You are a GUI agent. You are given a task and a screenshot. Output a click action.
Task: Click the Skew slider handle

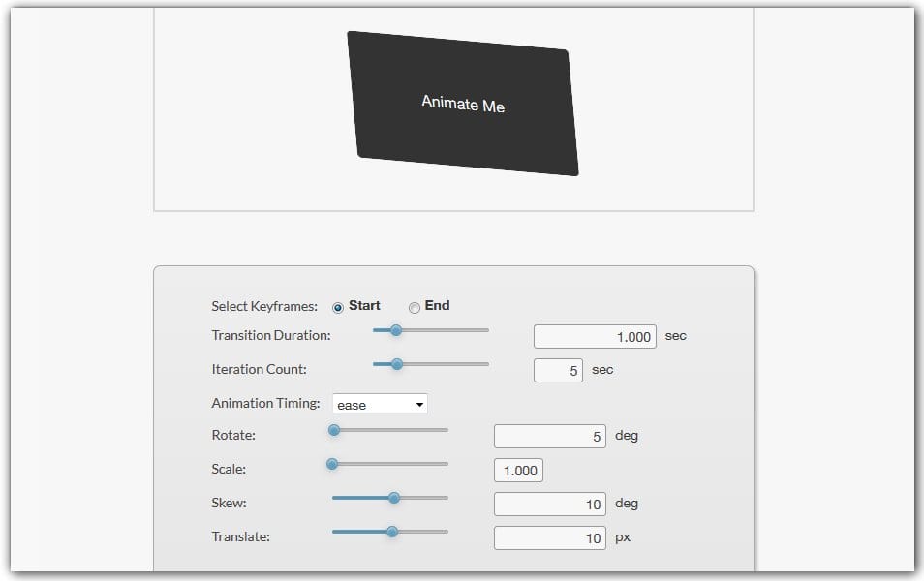pos(393,498)
